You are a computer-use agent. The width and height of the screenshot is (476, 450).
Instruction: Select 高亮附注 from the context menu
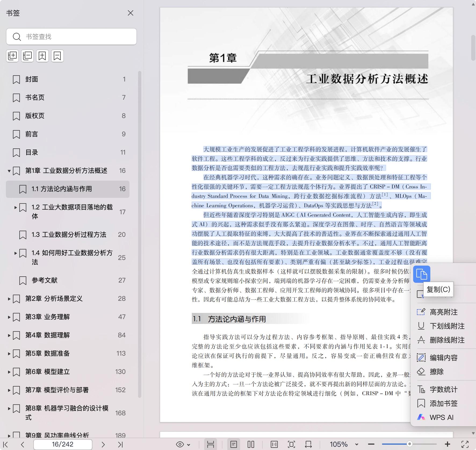443,312
